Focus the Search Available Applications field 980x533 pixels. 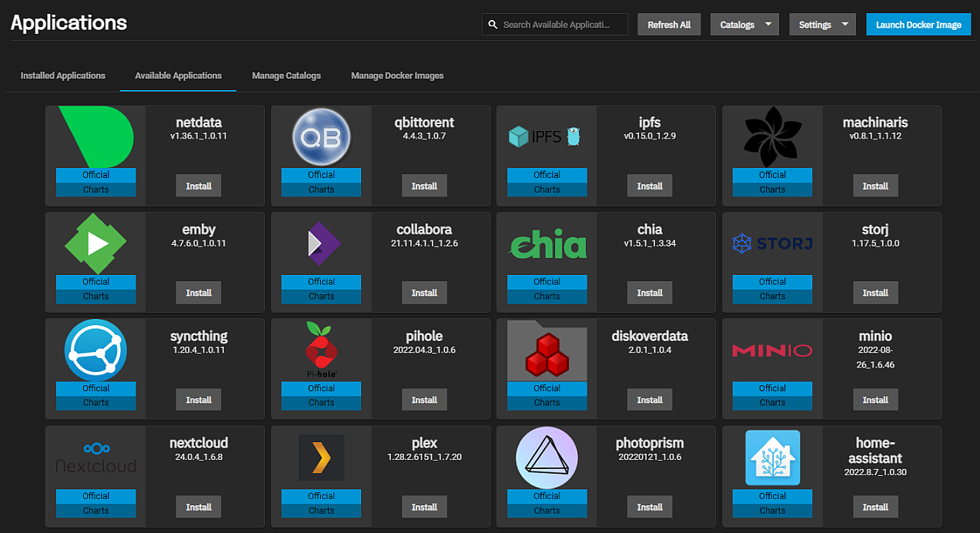pos(555,25)
